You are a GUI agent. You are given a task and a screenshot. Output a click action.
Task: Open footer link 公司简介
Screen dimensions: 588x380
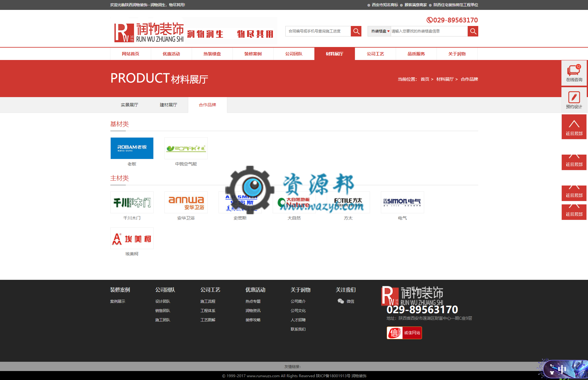[298, 301]
